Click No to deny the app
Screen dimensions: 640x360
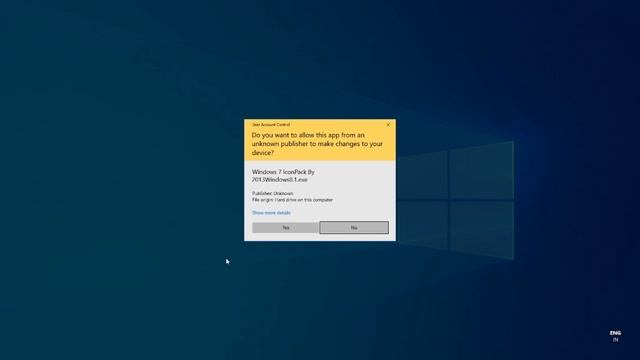[x=354, y=228]
